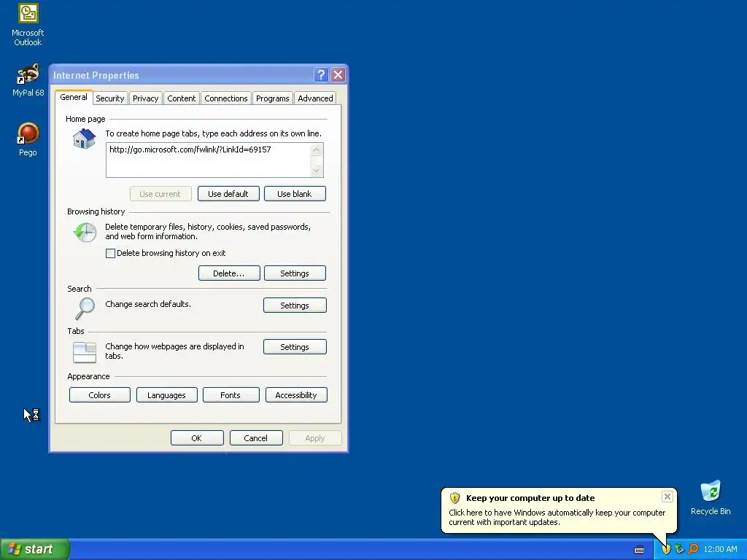Image resolution: width=747 pixels, height=560 pixels.
Task: Open the Fonts button
Action: pos(231,395)
